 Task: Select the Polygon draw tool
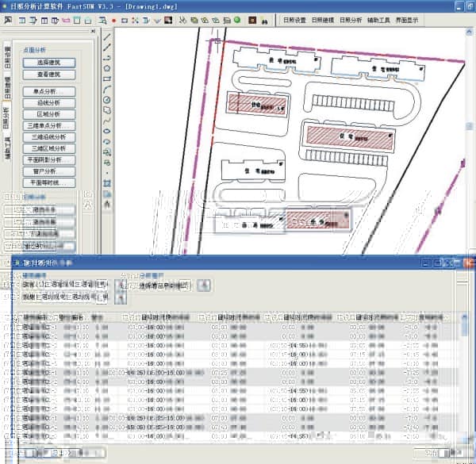[x=107, y=68]
